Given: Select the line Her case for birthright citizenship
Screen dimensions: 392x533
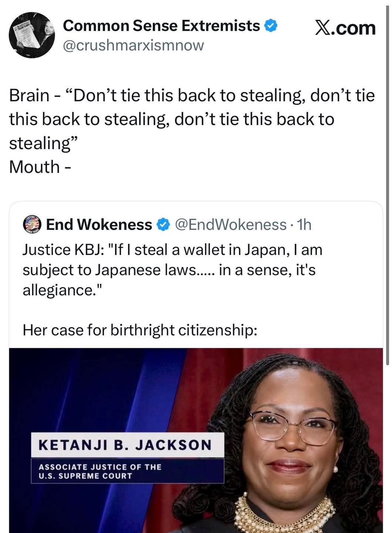Looking at the screenshot, I should [x=140, y=330].
